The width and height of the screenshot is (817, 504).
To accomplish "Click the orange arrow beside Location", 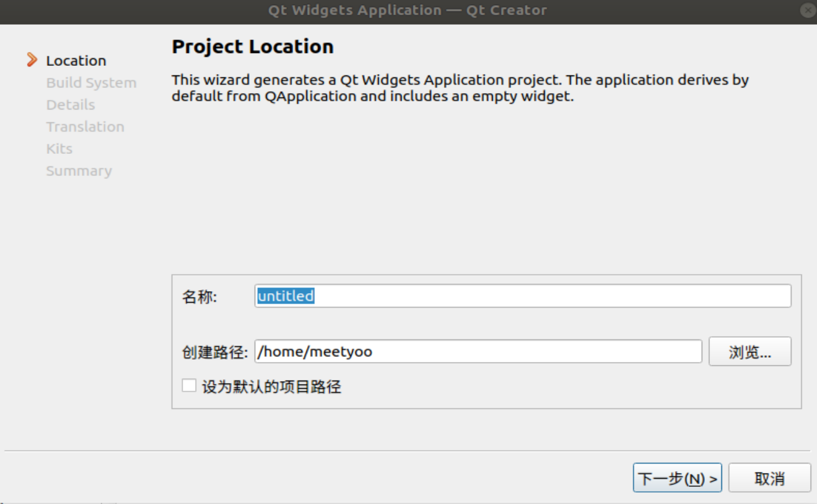I will 32,60.
